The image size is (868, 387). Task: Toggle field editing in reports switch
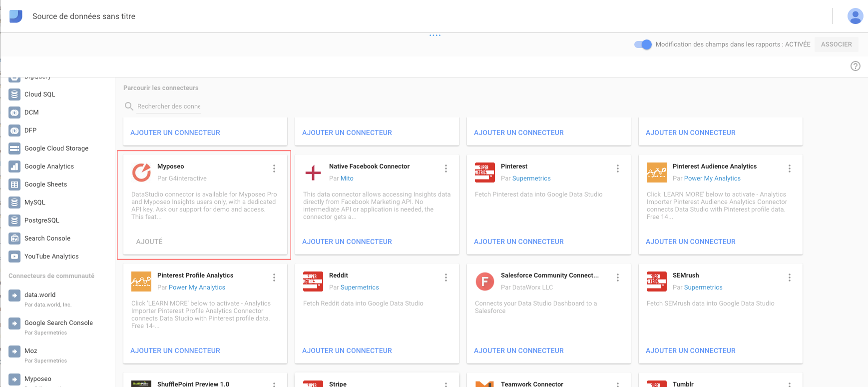(x=643, y=44)
